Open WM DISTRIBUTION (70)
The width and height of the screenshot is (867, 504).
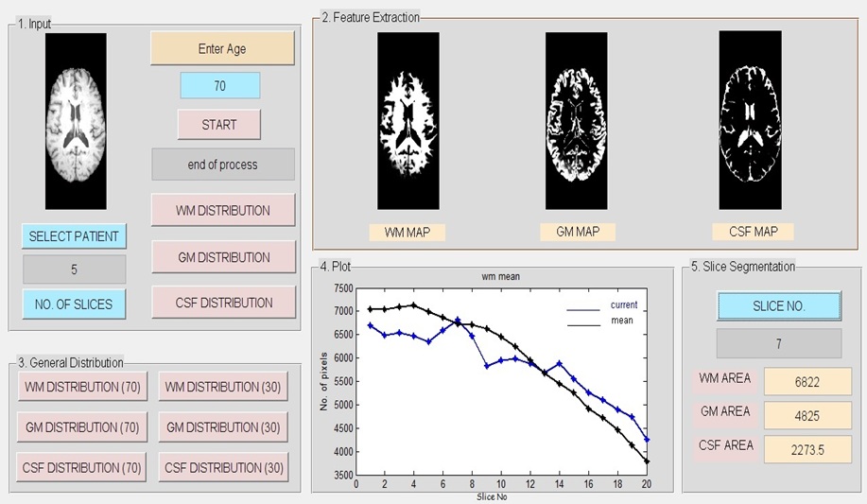pyautogui.click(x=82, y=387)
